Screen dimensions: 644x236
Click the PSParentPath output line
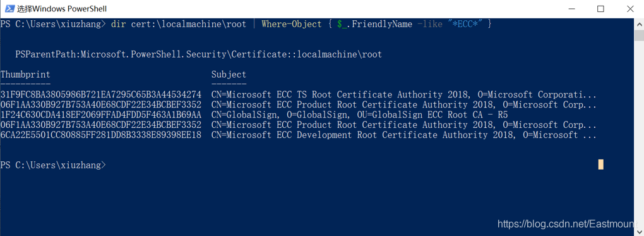point(198,54)
